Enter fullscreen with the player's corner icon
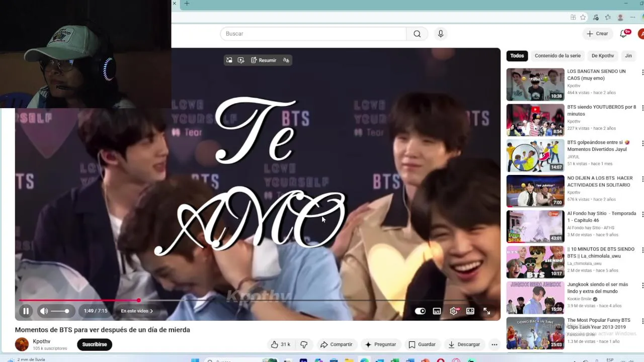The width and height of the screenshot is (644, 362). click(x=487, y=311)
